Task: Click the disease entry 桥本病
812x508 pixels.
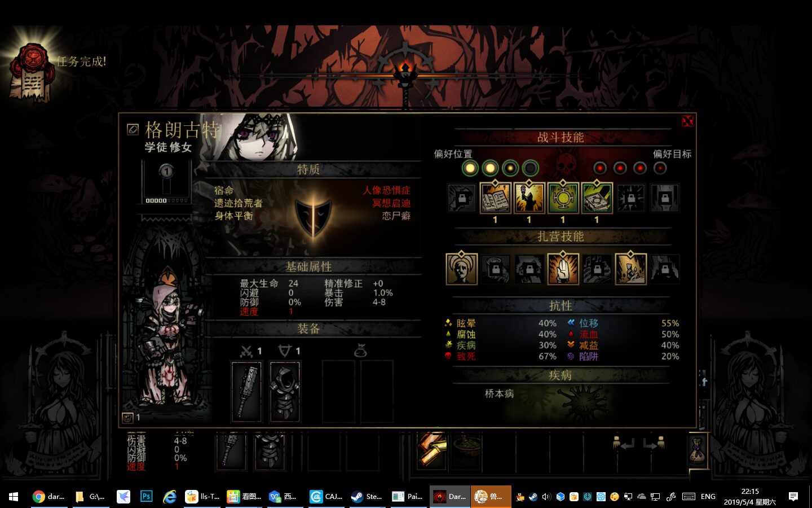Action: tap(500, 393)
